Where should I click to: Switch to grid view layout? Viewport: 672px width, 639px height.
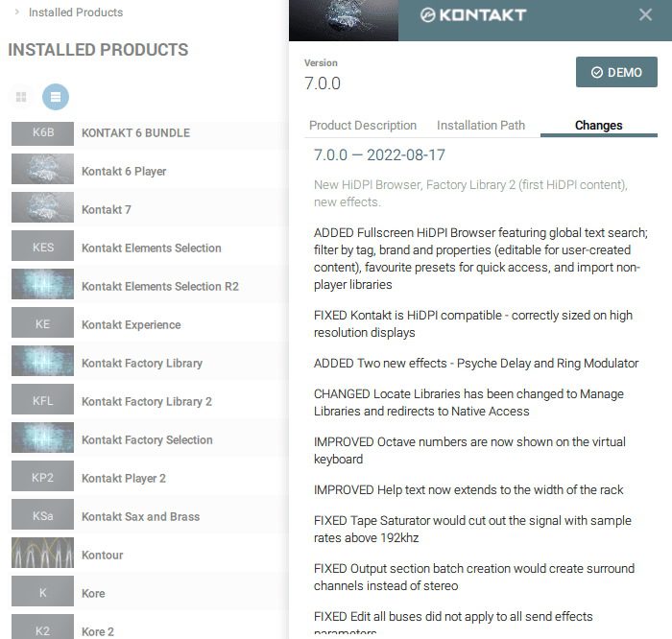point(21,97)
